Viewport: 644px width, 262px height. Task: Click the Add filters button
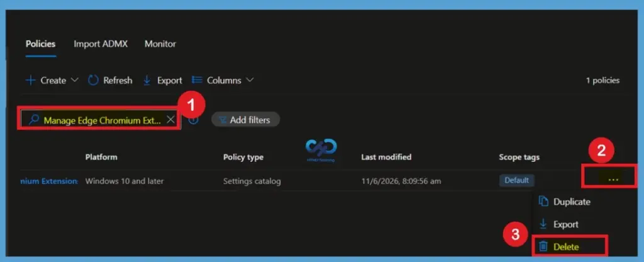coord(245,120)
